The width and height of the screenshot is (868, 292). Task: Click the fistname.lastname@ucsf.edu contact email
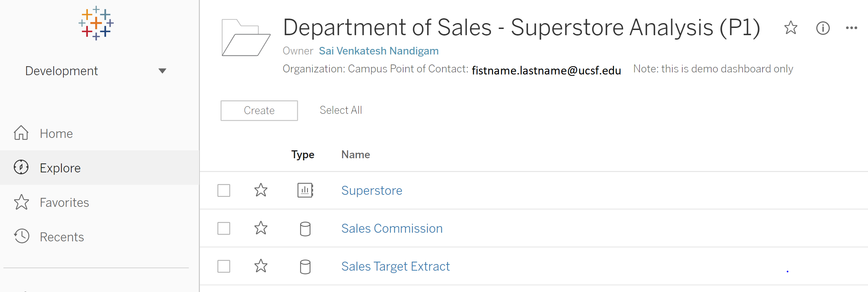tap(547, 70)
